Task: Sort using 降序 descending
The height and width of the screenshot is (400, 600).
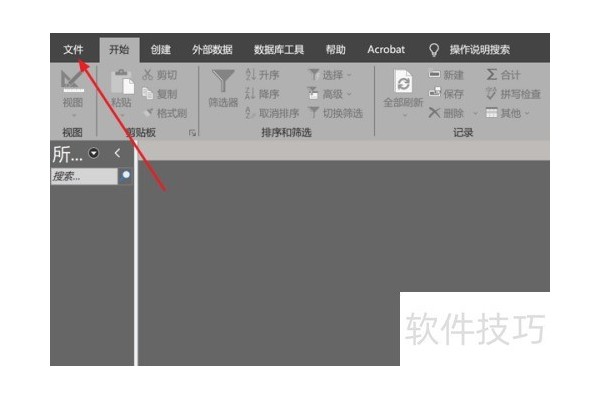Action: pos(262,94)
